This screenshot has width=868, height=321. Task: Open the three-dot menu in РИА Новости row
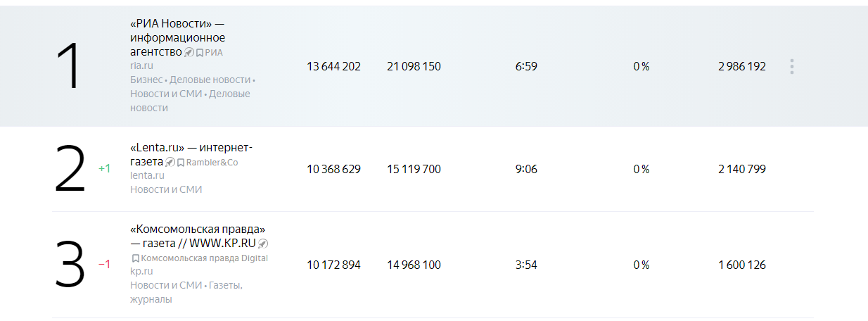pyautogui.click(x=792, y=67)
